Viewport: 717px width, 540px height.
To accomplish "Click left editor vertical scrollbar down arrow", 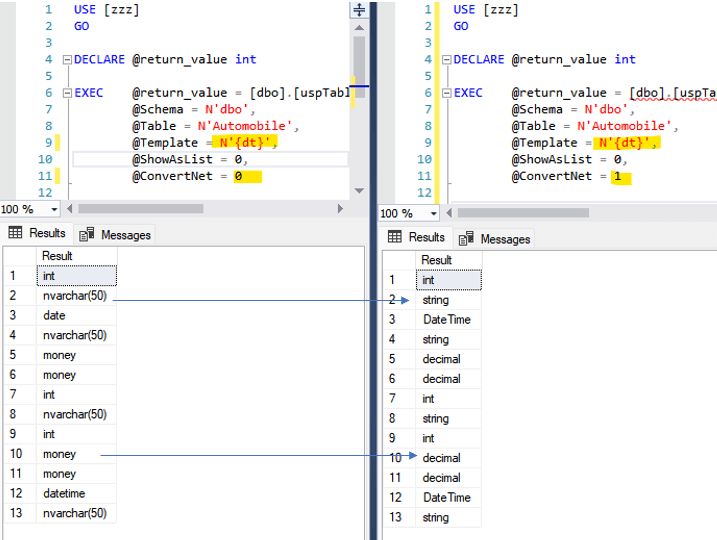I will pos(359,191).
